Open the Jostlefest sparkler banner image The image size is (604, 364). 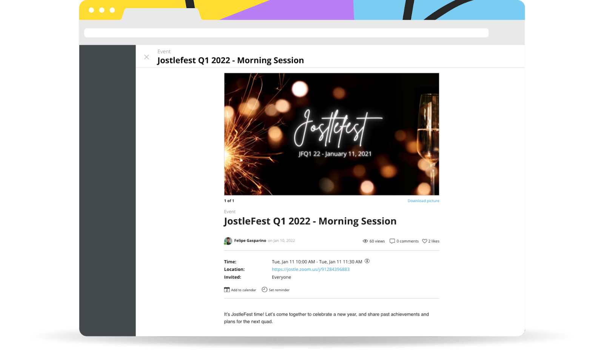(331, 134)
